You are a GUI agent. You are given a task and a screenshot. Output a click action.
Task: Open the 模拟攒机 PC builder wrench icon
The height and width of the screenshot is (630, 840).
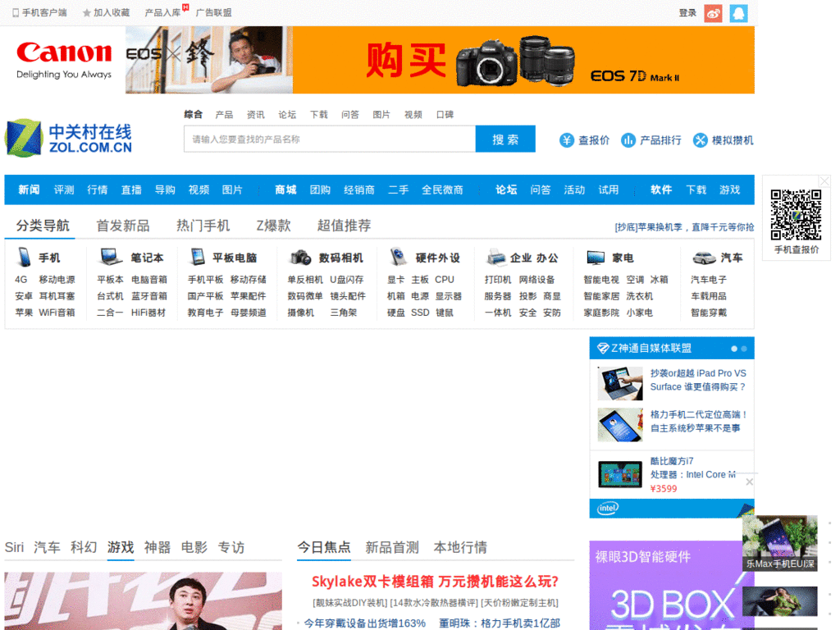701,139
